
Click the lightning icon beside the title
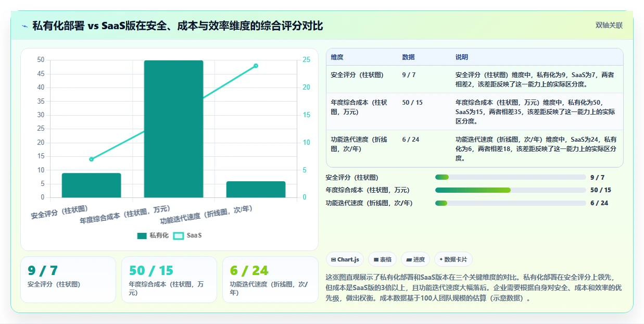point(25,26)
